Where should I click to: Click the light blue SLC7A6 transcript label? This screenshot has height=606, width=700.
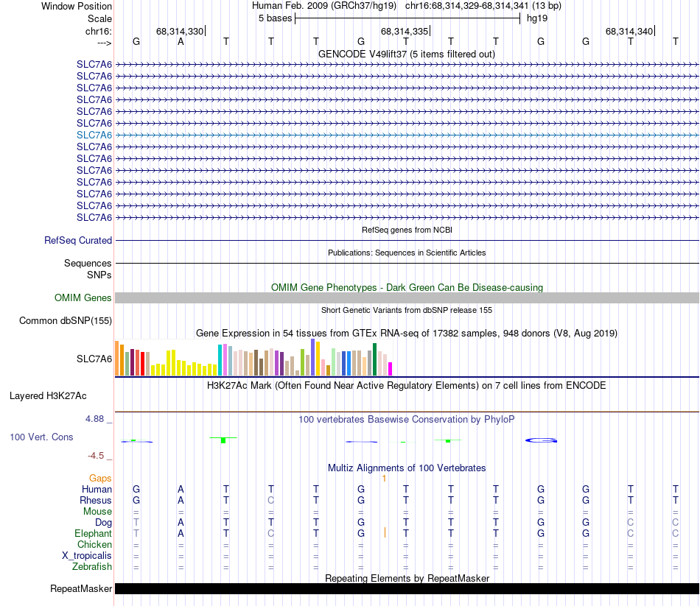[x=94, y=135]
